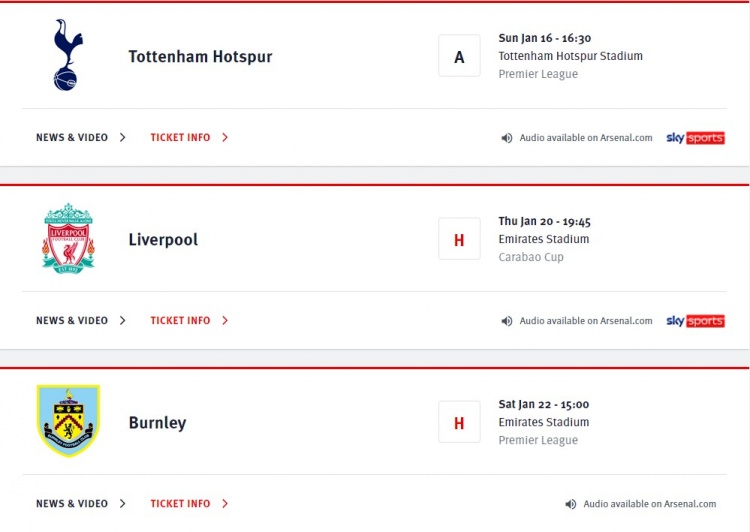Expand chevron beside Tottenham News & Video
Screen dimensions: 750x532
(x=122, y=138)
